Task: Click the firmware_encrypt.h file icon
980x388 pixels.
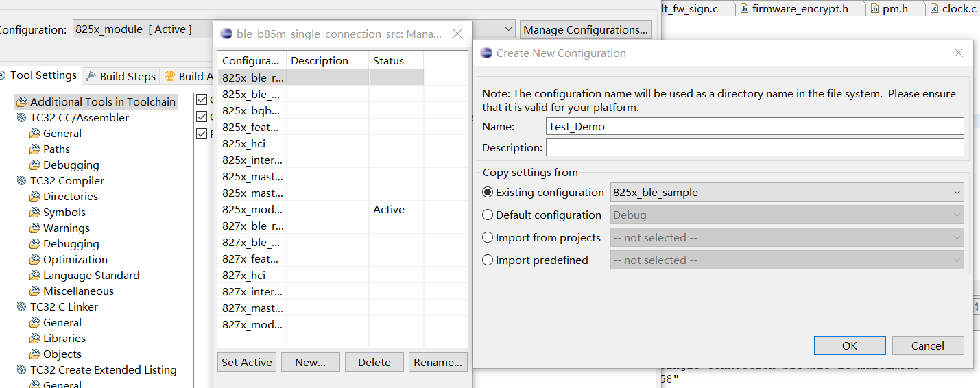Action: coord(744,9)
